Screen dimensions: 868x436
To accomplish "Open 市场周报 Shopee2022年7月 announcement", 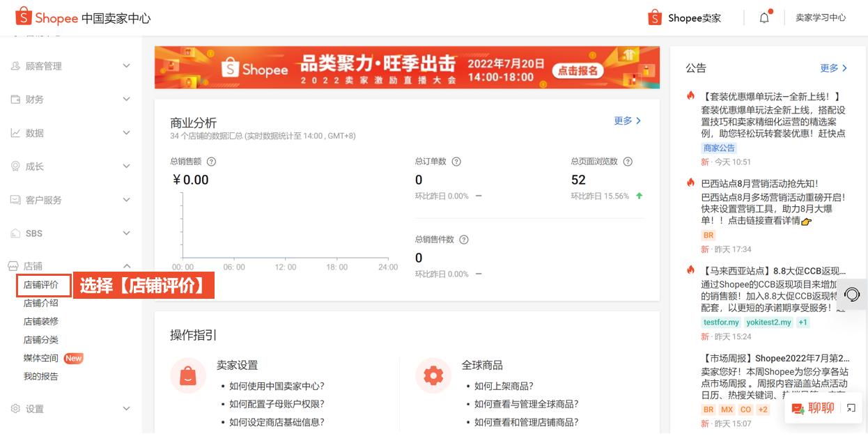I will (775, 357).
